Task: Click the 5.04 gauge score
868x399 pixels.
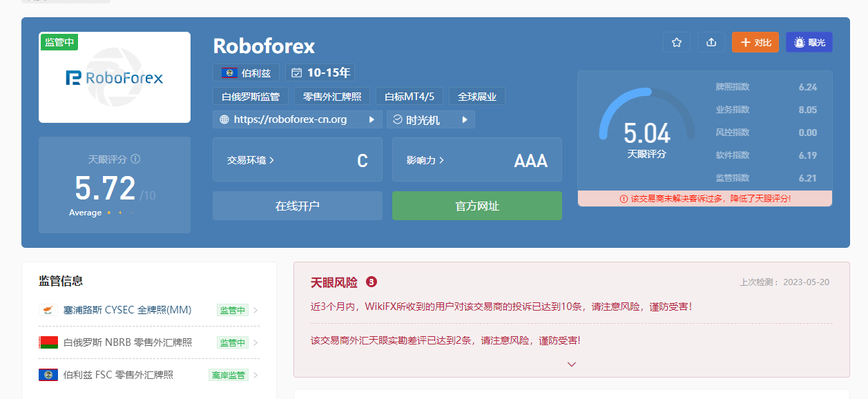Action: click(x=647, y=133)
